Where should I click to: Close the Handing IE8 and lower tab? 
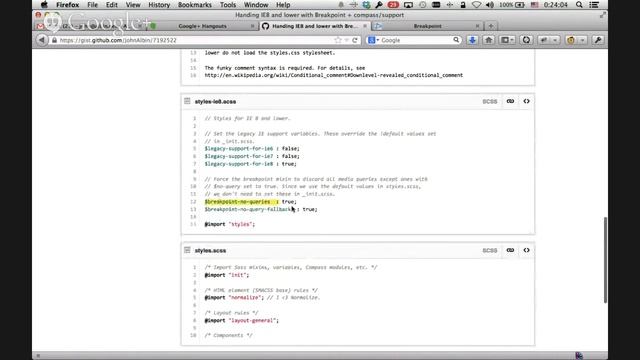[x=365, y=26]
